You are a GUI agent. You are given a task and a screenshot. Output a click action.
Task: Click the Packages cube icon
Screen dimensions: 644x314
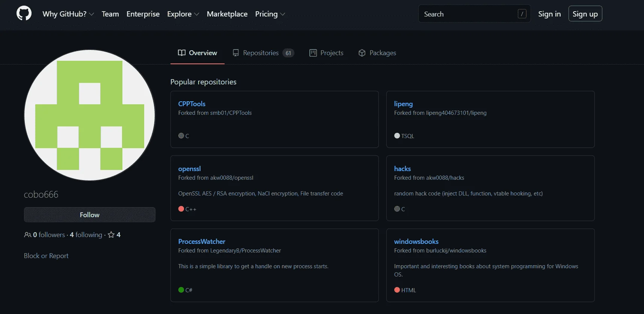pos(362,53)
